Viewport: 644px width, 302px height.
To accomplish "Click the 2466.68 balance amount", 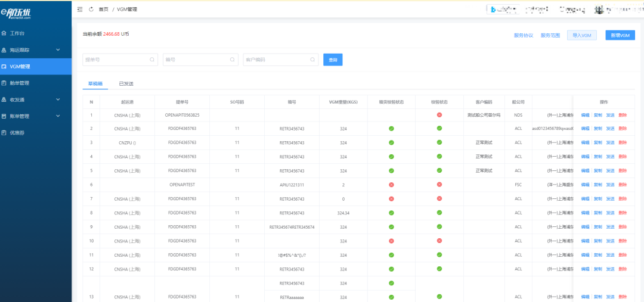I will pyautogui.click(x=112, y=34).
